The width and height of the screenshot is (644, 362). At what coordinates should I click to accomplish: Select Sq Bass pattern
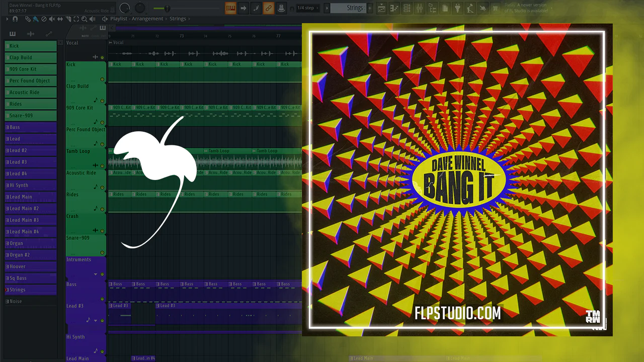coord(31,278)
